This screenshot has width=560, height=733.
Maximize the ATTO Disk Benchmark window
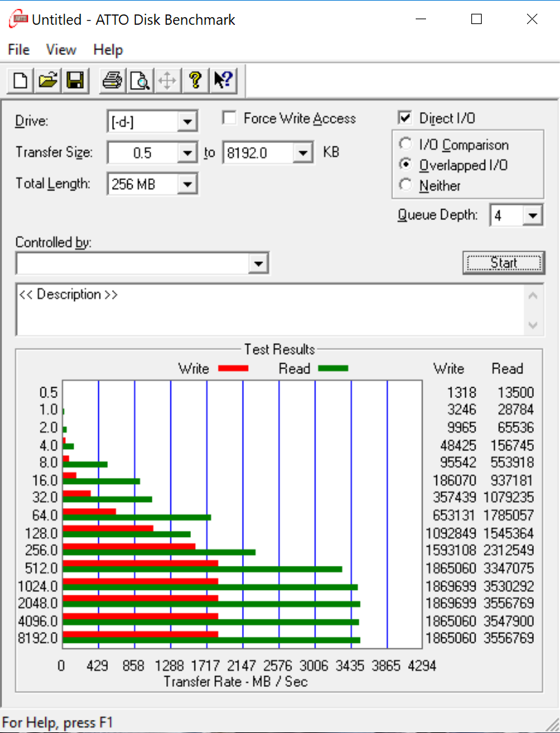[x=476, y=19]
